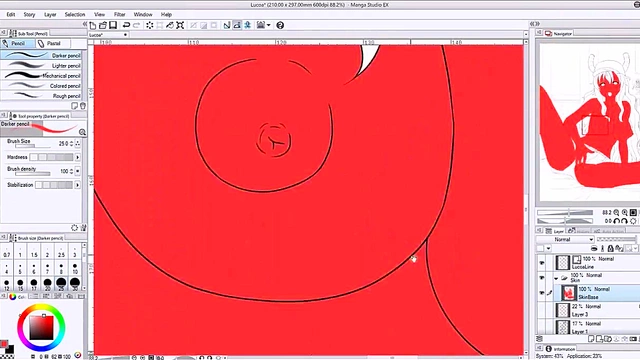Choose the Darker pencil brush
This screenshot has height=360, width=640.
click(x=41, y=55)
